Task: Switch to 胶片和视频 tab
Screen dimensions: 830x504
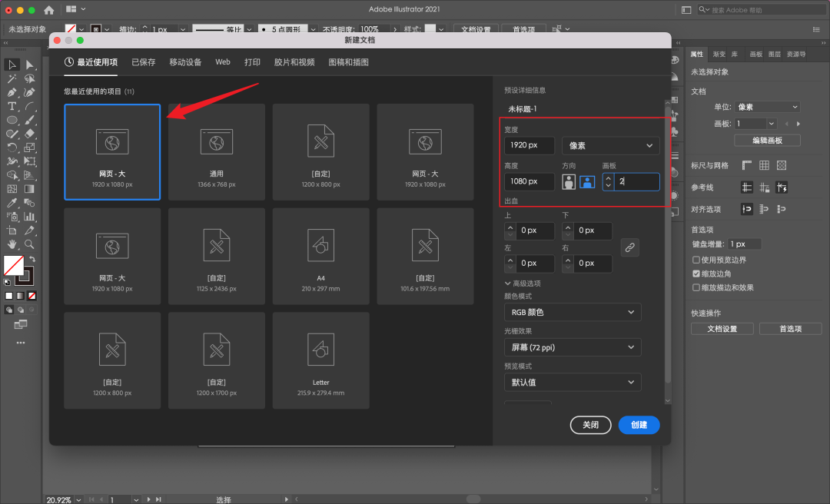Action: [294, 62]
